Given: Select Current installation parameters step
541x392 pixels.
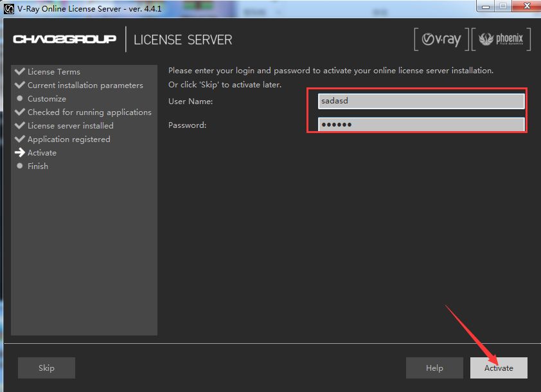Looking at the screenshot, I should 85,85.
